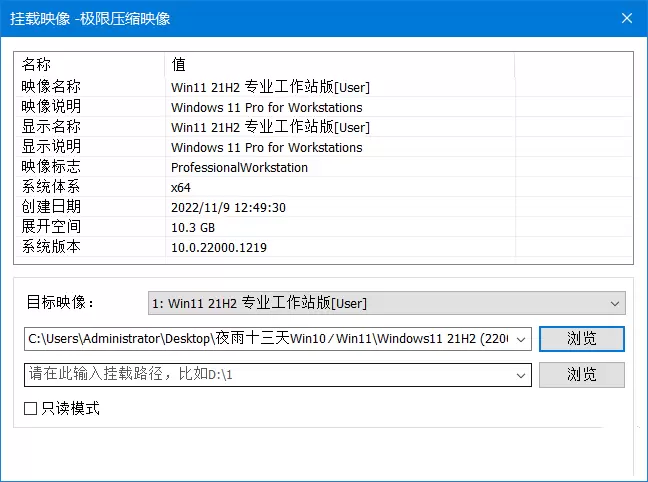Click 浏览 button next to image file path
The image size is (648, 482).
click(x=581, y=339)
